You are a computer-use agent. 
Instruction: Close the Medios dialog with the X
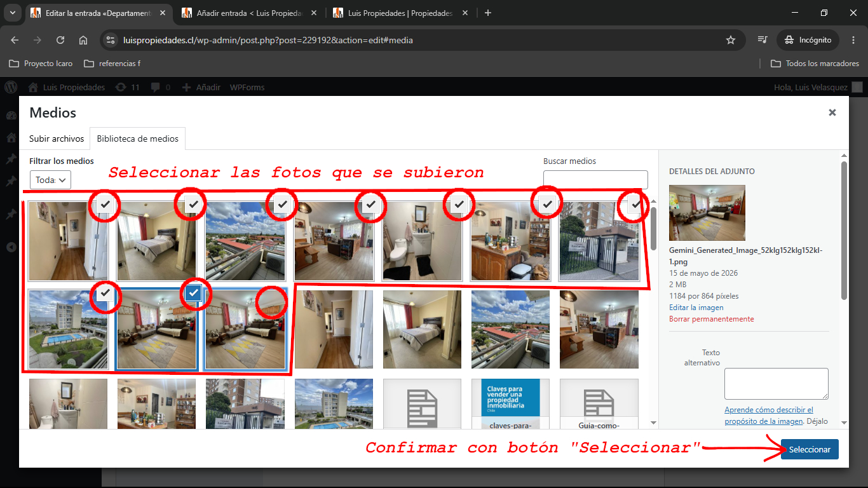[832, 112]
